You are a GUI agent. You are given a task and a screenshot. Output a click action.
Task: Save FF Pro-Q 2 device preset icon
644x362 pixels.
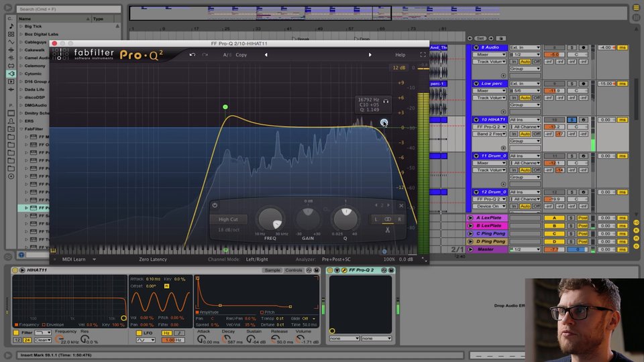(x=391, y=270)
